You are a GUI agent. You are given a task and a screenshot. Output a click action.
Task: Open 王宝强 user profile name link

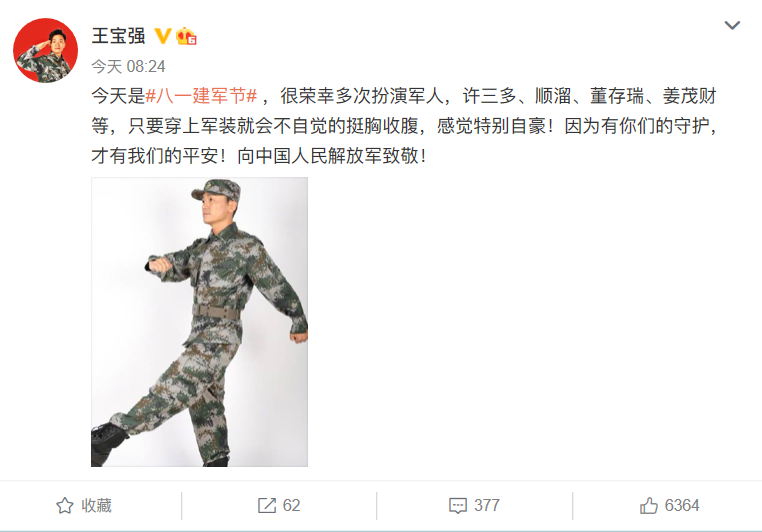point(118,36)
